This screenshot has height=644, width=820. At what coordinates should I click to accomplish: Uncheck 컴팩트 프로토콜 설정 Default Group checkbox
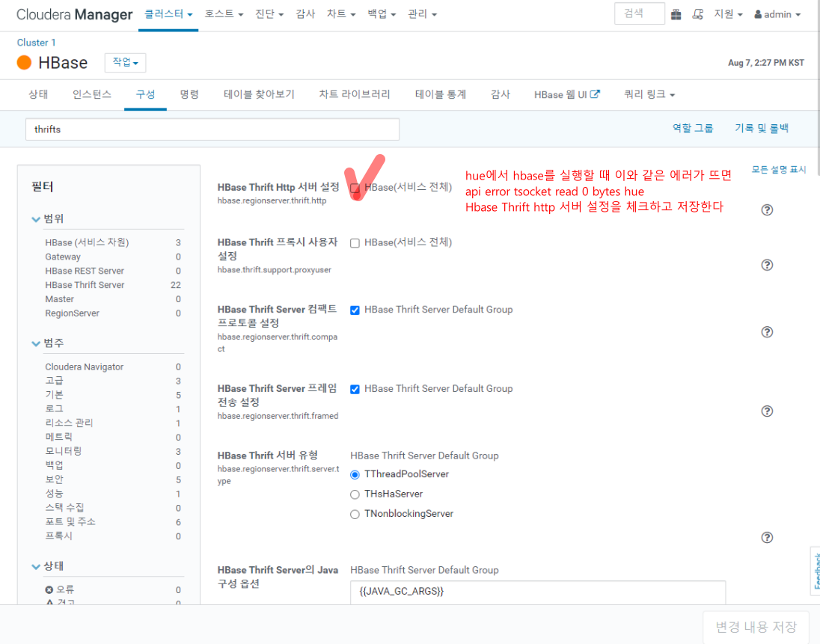point(355,310)
